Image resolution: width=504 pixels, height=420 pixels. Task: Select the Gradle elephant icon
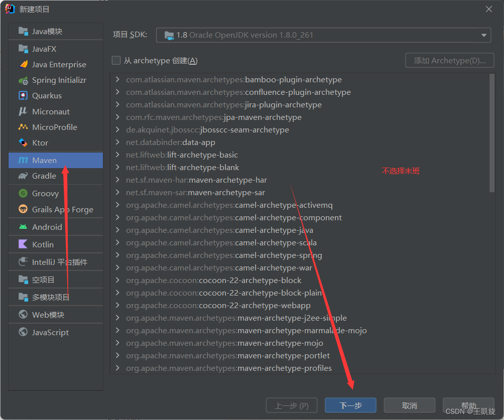[x=23, y=176]
